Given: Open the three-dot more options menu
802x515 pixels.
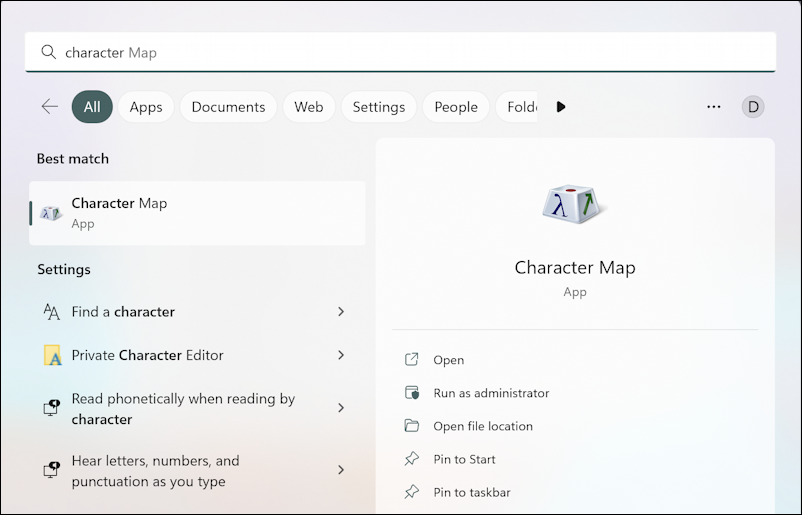Looking at the screenshot, I should (x=714, y=107).
